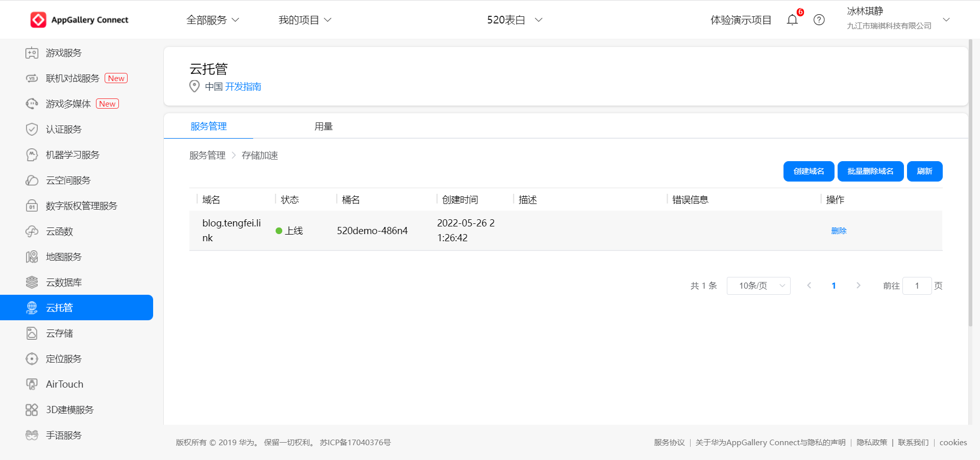Click the 520demo-486n4 bucket name cell
The width and height of the screenshot is (980, 460).
point(372,231)
